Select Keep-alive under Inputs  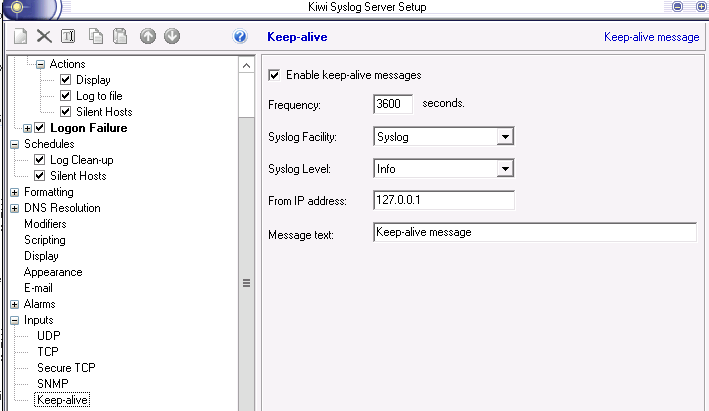62,400
